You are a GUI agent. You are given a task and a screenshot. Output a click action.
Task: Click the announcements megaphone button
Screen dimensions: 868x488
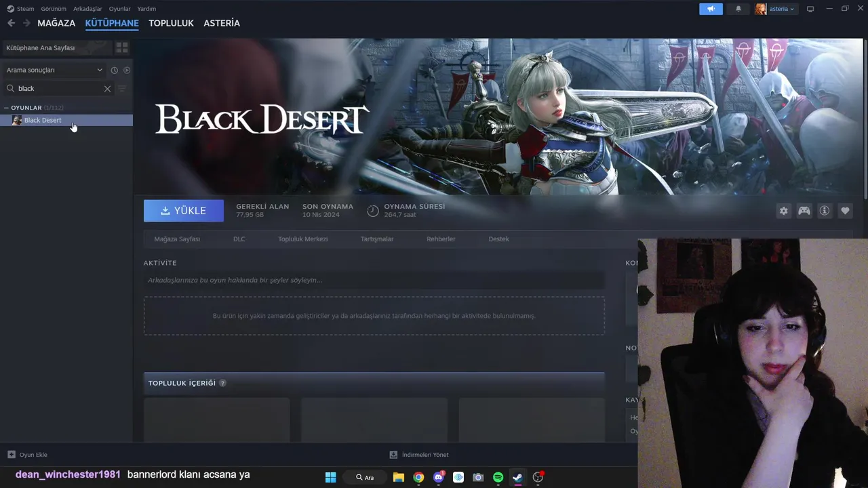(711, 9)
